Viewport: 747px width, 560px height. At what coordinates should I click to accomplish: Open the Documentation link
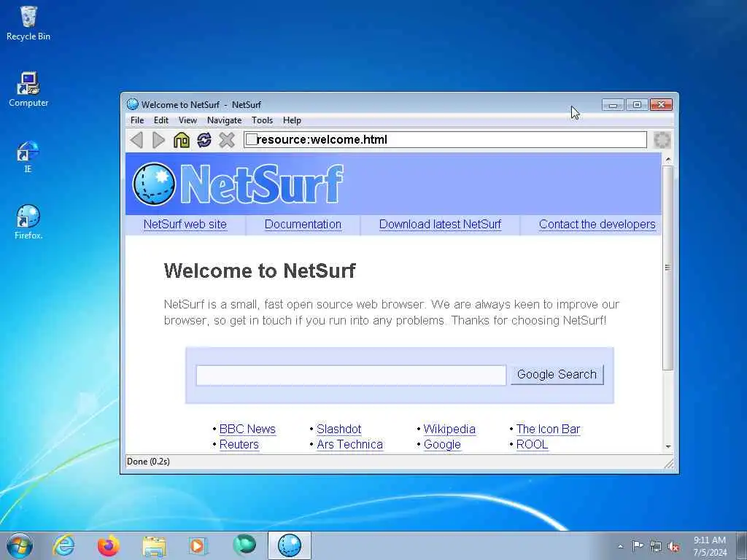point(303,225)
